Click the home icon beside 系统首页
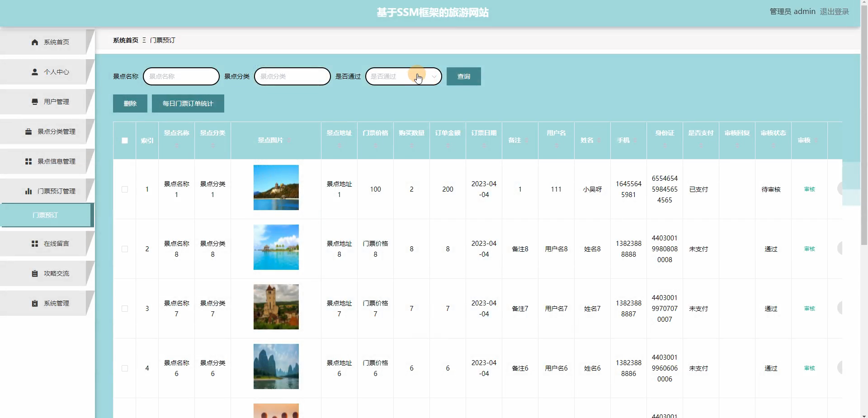This screenshot has width=868, height=418. click(35, 42)
